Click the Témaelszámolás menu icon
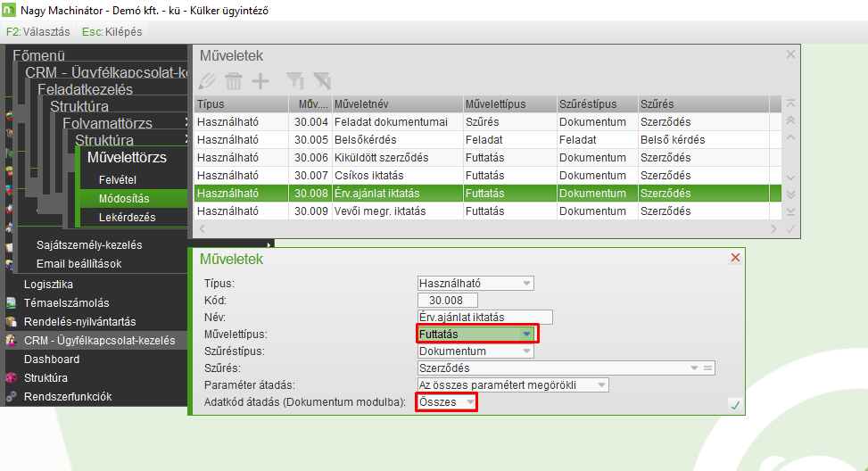 click(11, 302)
